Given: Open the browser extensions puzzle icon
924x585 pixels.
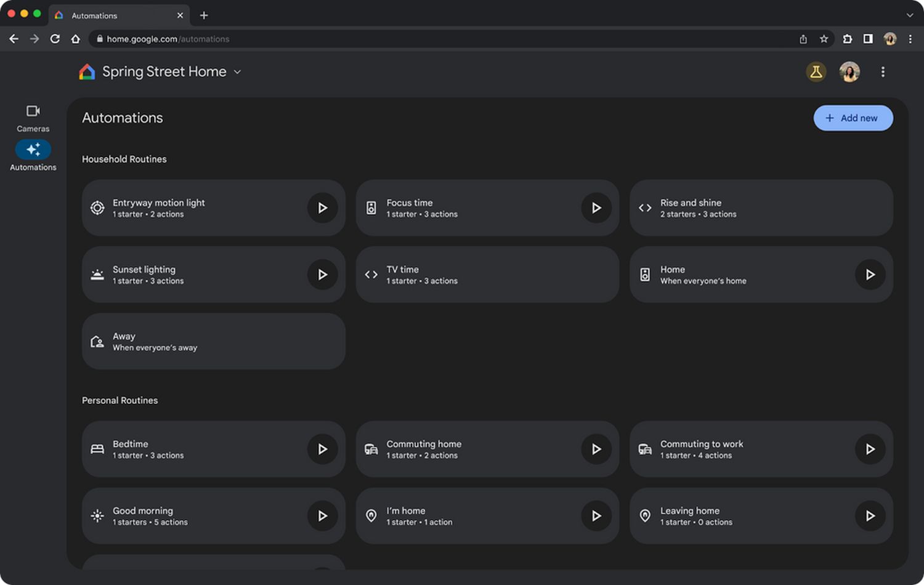Looking at the screenshot, I should tap(847, 39).
